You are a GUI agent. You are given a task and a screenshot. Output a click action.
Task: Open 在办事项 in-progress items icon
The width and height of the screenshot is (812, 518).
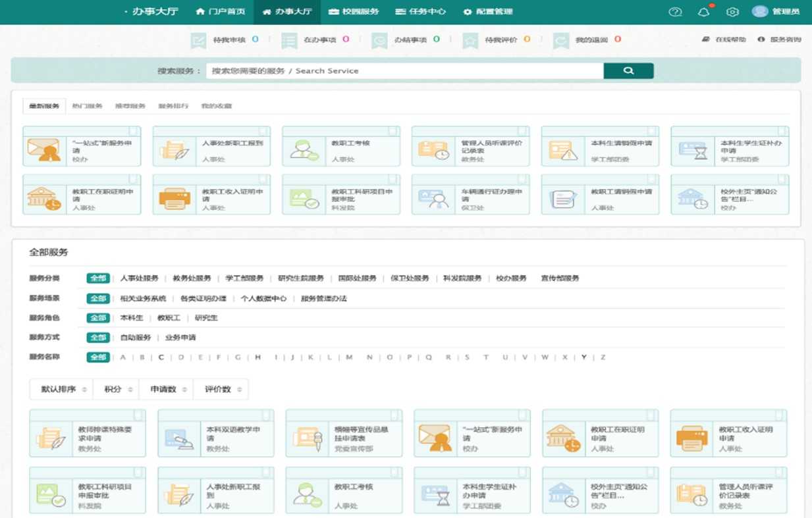point(288,41)
